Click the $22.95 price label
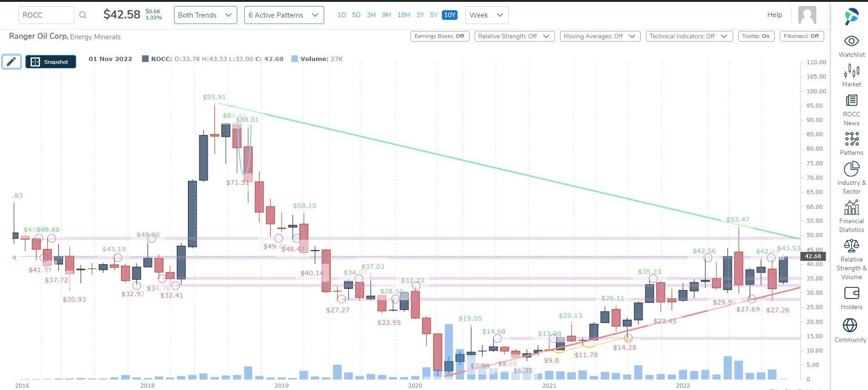Screen dimensions: 868x390 click(x=389, y=323)
